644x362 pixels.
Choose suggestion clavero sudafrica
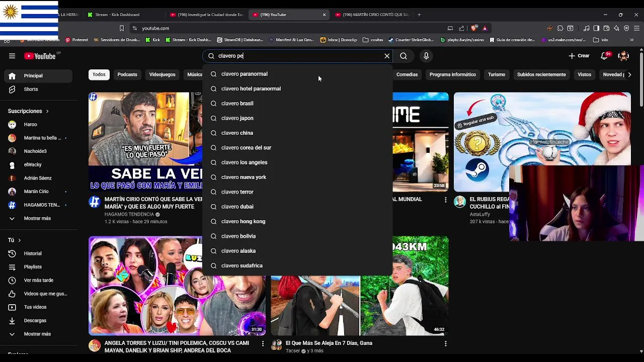297,265
